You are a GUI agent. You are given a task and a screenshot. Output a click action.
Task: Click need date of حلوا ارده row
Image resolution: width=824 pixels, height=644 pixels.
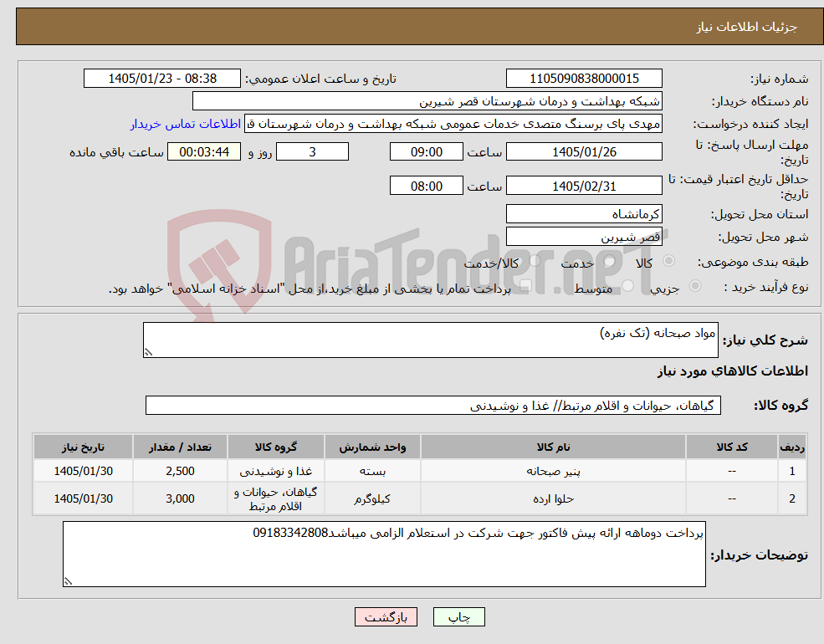83,498
